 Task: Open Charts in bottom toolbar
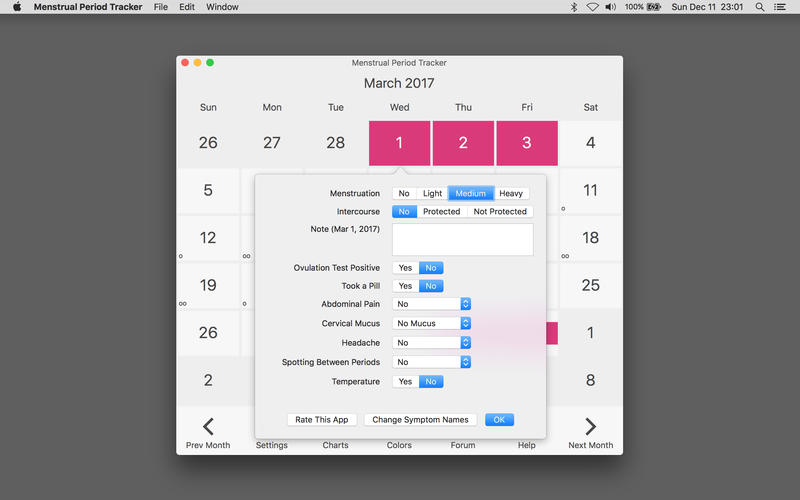pyautogui.click(x=335, y=445)
